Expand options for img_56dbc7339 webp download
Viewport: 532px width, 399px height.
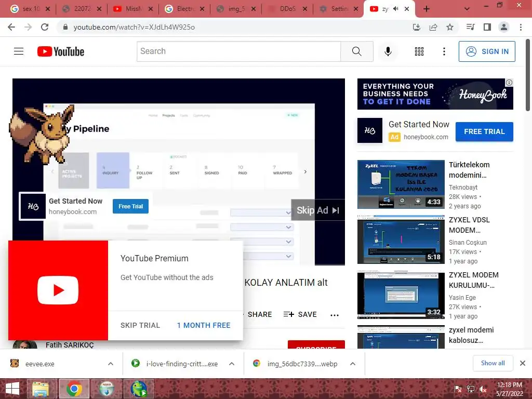click(x=353, y=364)
